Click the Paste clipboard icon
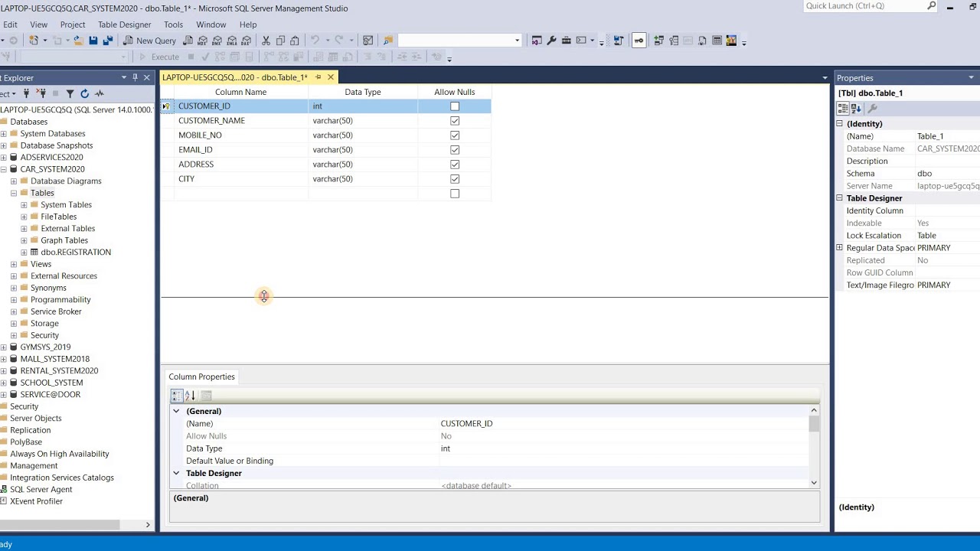The width and height of the screenshot is (980, 551). click(295, 41)
